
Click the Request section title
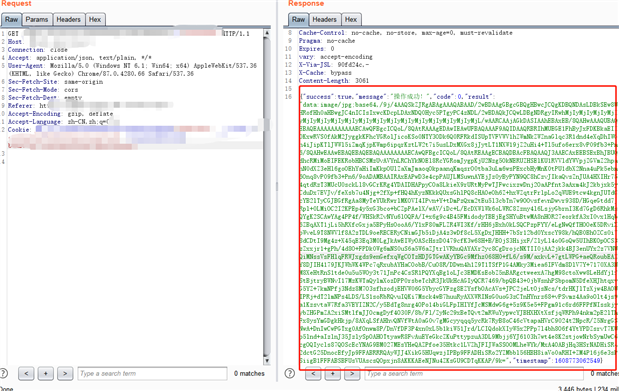(x=16, y=4)
